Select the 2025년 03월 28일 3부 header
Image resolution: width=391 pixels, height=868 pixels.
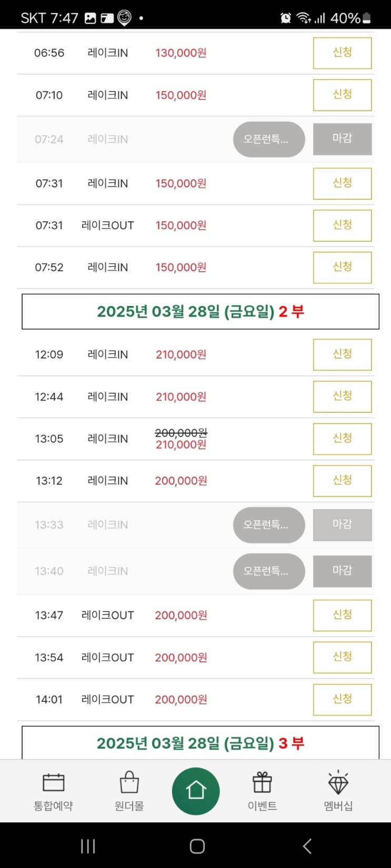click(200, 743)
